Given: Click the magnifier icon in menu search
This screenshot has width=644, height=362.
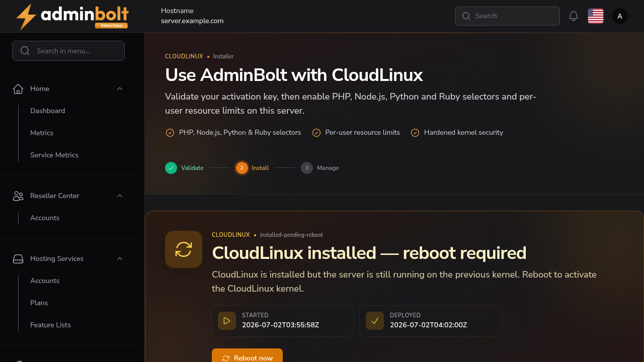Looking at the screenshot, I should point(25,51).
